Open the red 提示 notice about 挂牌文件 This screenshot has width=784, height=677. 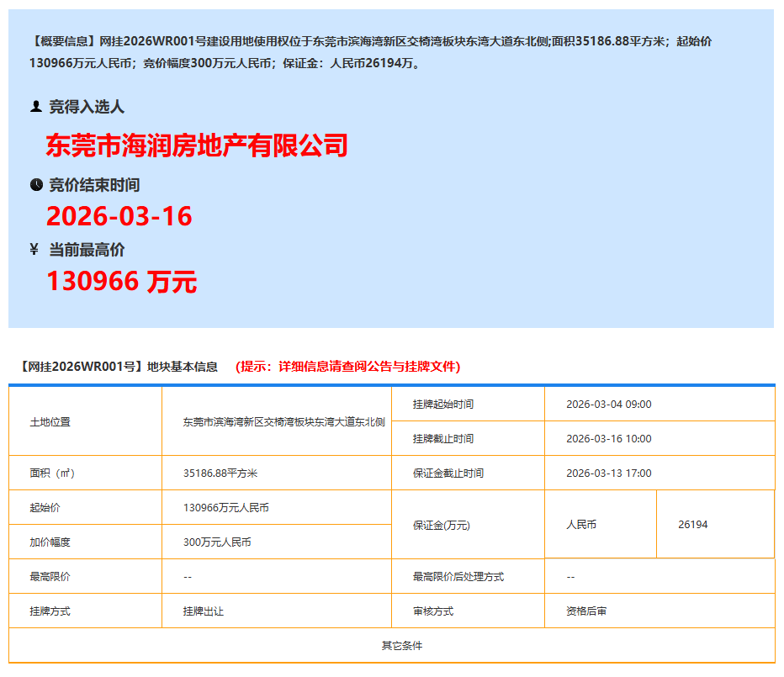[x=347, y=367]
